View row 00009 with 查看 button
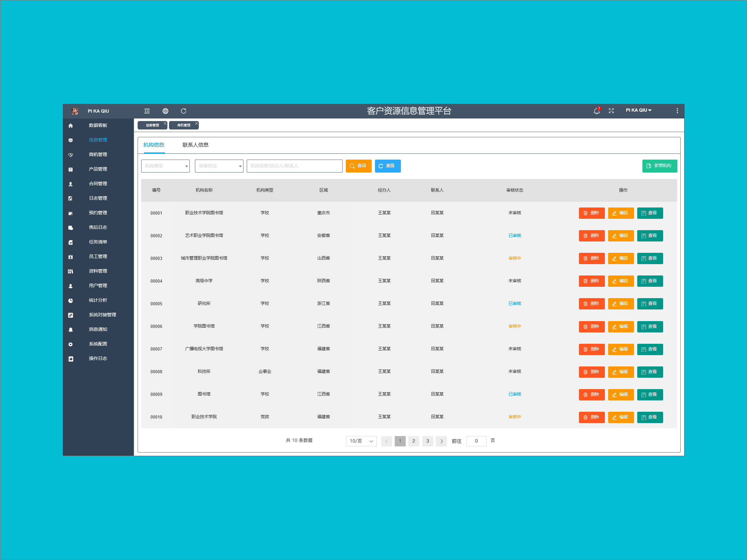 [650, 395]
